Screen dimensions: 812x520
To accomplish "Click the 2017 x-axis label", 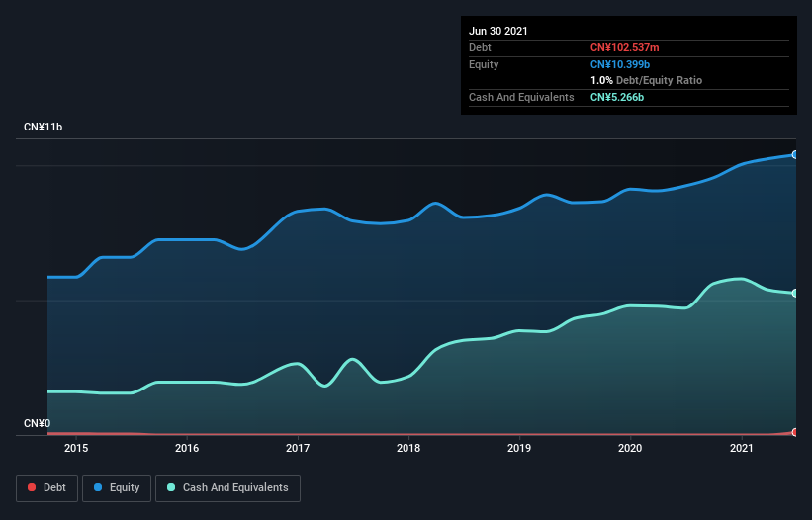I will point(298,448).
